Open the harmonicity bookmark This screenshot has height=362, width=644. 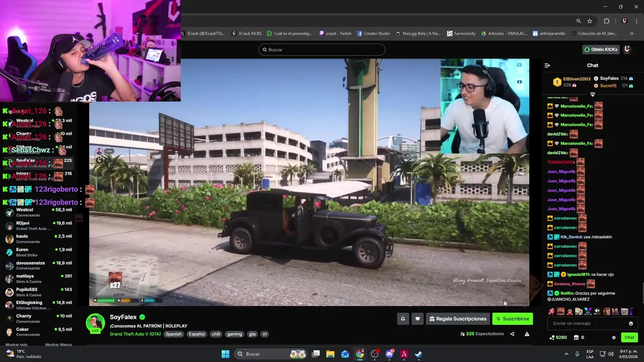461,34
